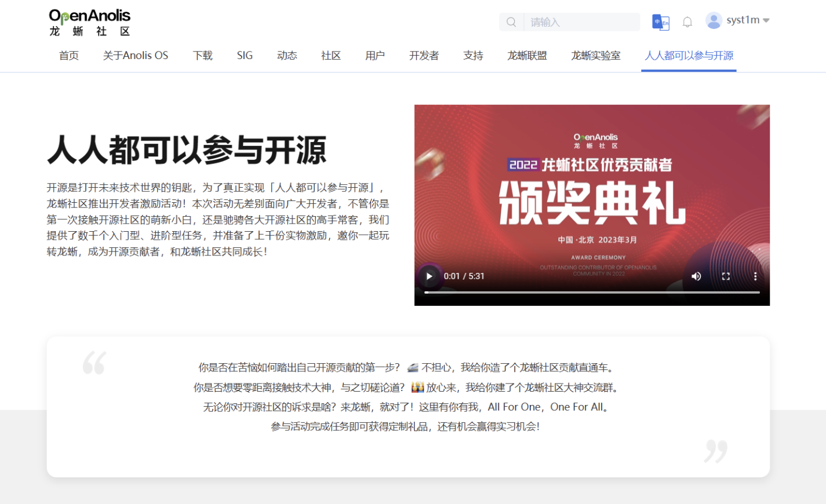Visit the 龙蜥实验室 section
Screen dimensions: 826x504
(x=595, y=56)
